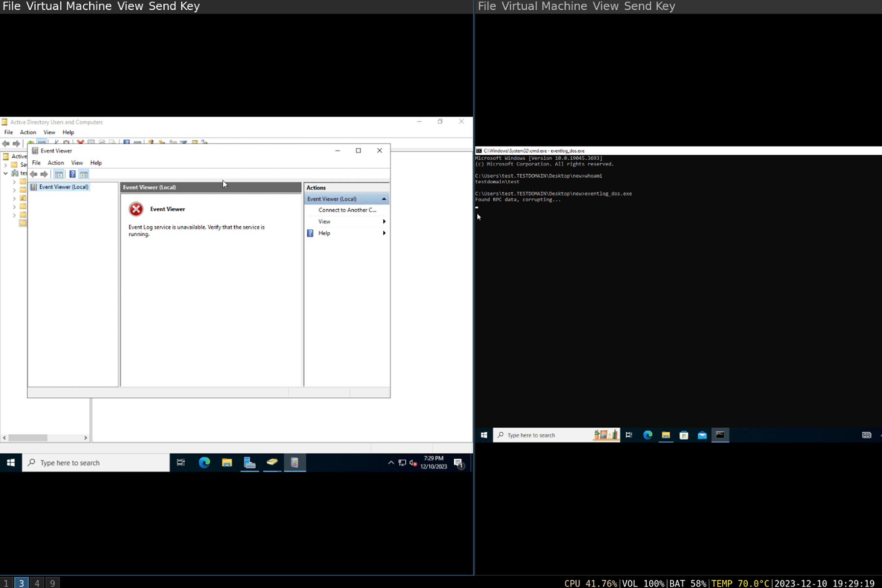The height and width of the screenshot is (588, 882).
Task: Click muted volume icon in left VM tray
Action: [x=413, y=463]
